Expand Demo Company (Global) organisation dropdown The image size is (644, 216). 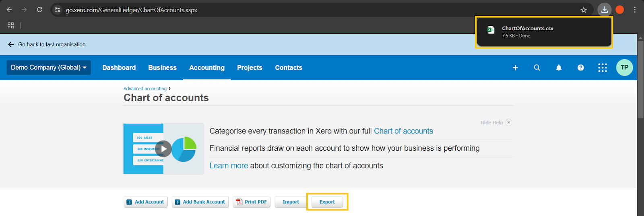pos(49,67)
